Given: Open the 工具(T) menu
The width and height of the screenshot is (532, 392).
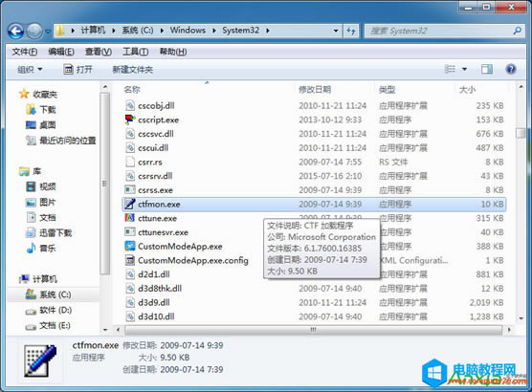Looking at the screenshot, I should [135, 52].
